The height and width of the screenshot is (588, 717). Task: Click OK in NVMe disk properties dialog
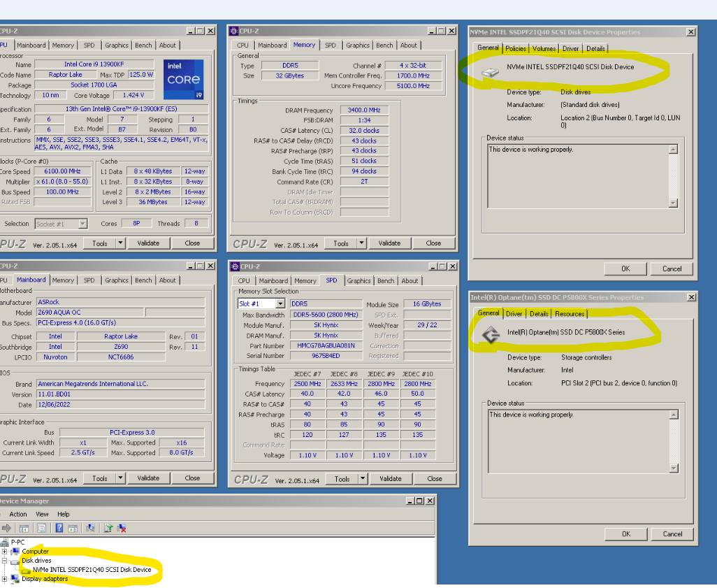click(625, 269)
